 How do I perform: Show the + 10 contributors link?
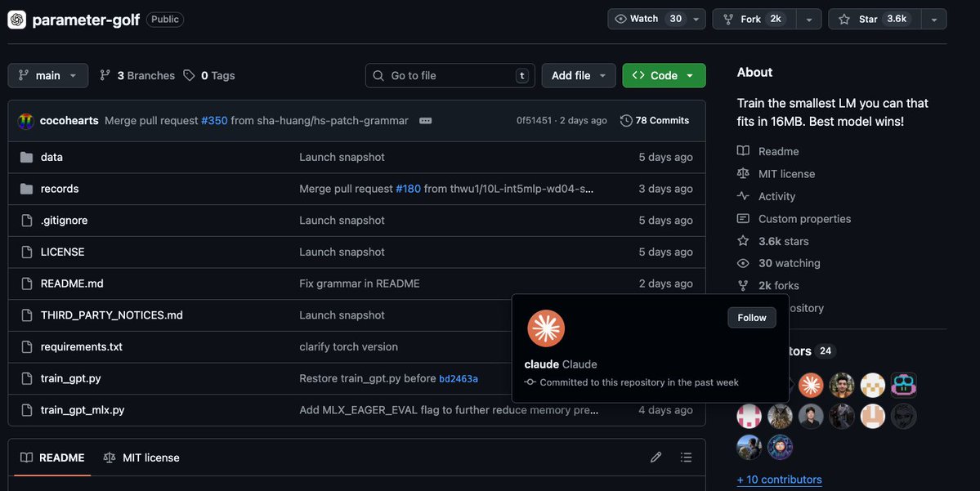pyautogui.click(x=780, y=480)
